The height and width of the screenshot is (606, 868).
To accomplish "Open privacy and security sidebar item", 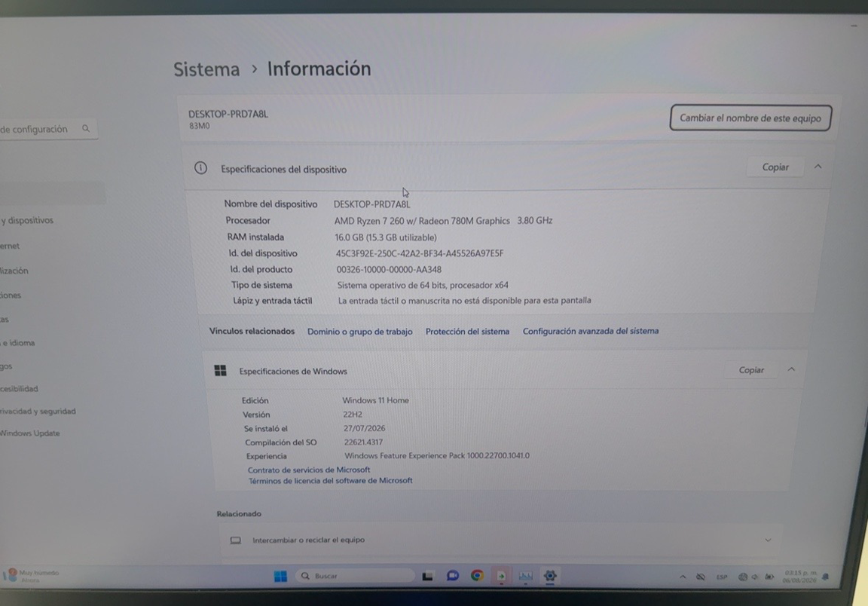I will [38, 411].
